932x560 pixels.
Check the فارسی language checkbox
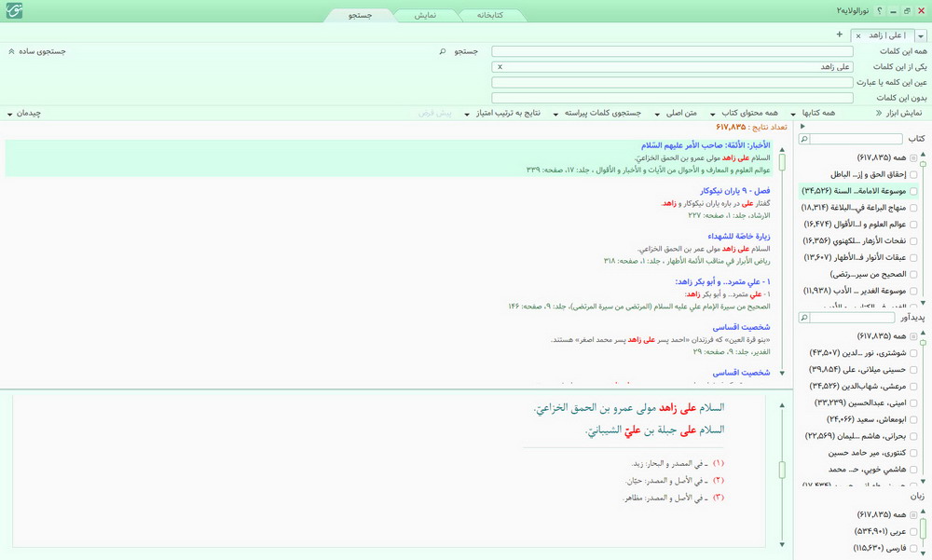click(913, 548)
